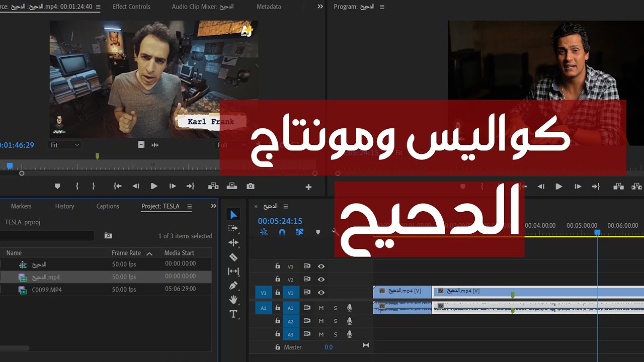Step forward one frame in Program monitor
The height and width of the screenshot is (362, 644).
point(578,186)
